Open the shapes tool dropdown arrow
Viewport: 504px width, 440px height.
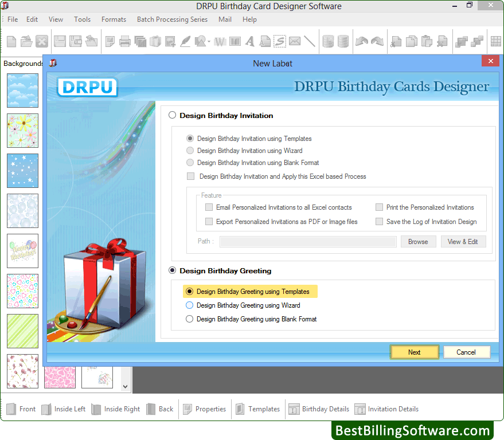(209, 42)
